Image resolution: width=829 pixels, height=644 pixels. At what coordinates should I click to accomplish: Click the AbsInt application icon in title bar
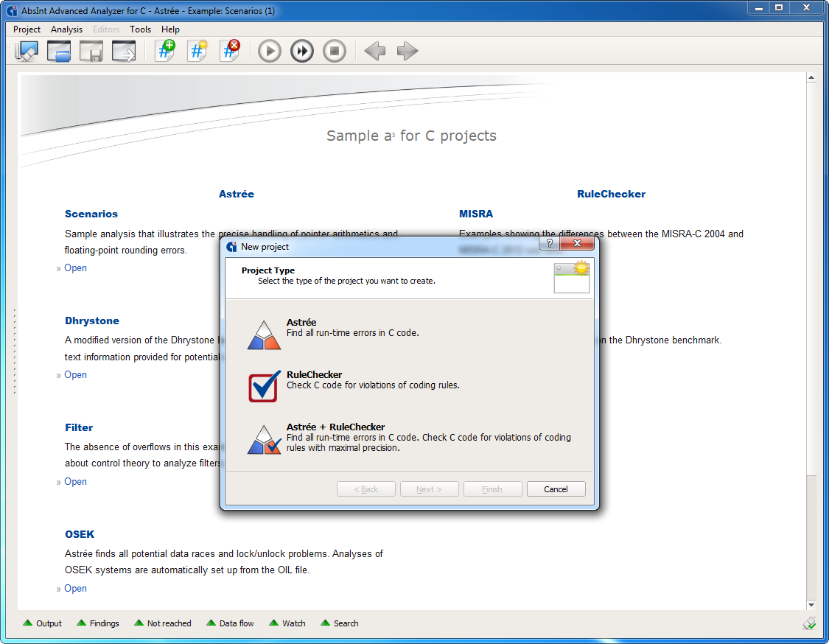(12, 10)
